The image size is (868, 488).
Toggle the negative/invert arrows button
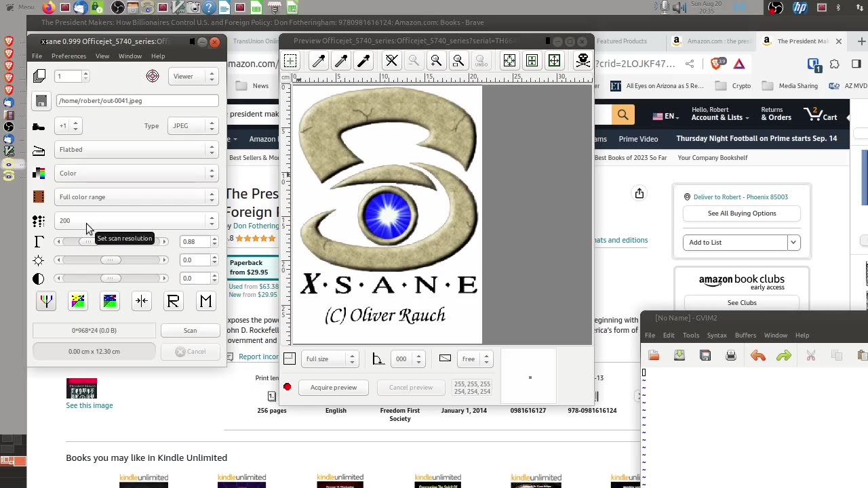142,301
